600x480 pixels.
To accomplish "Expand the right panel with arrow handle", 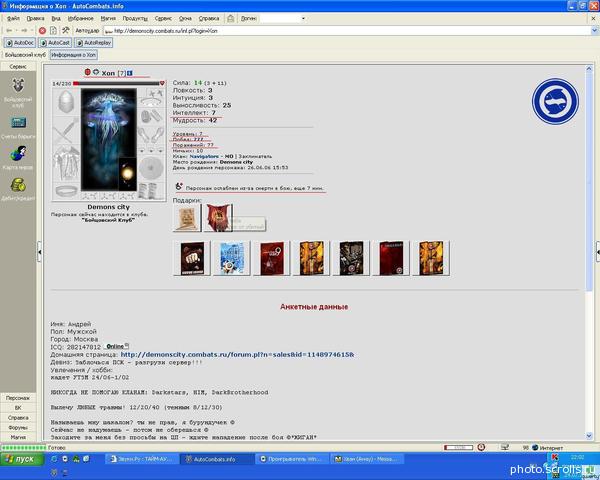I will tap(597, 252).
